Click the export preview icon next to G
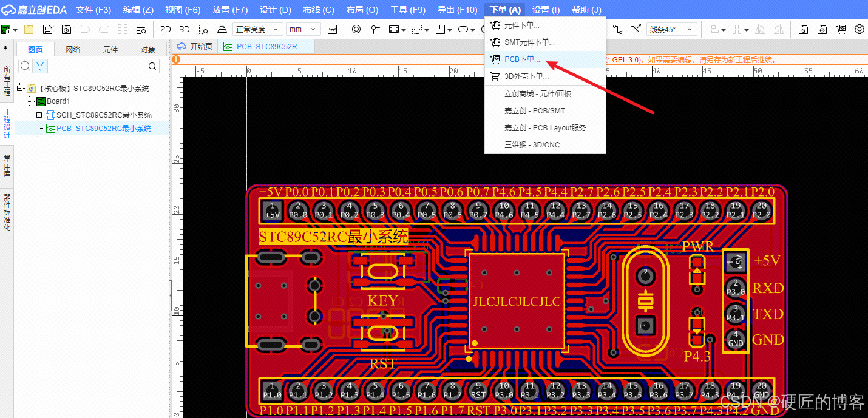The width and height of the screenshot is (868, 418). click(822, 29)
